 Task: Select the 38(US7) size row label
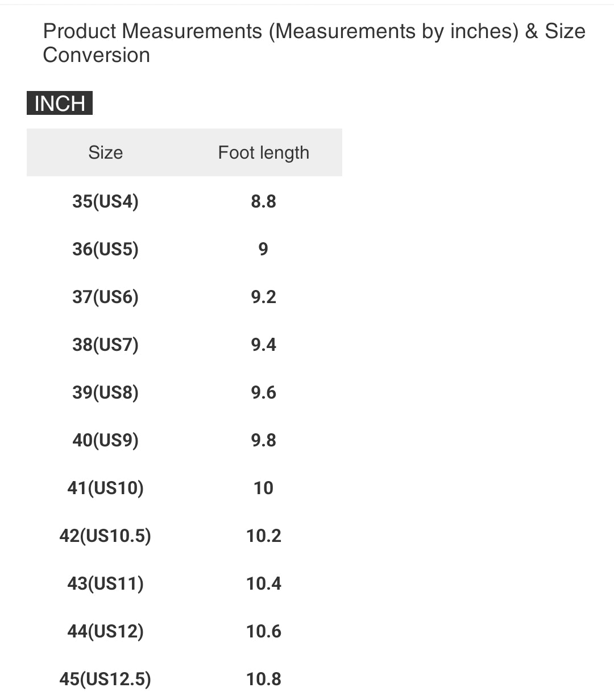tap(105, 345)
